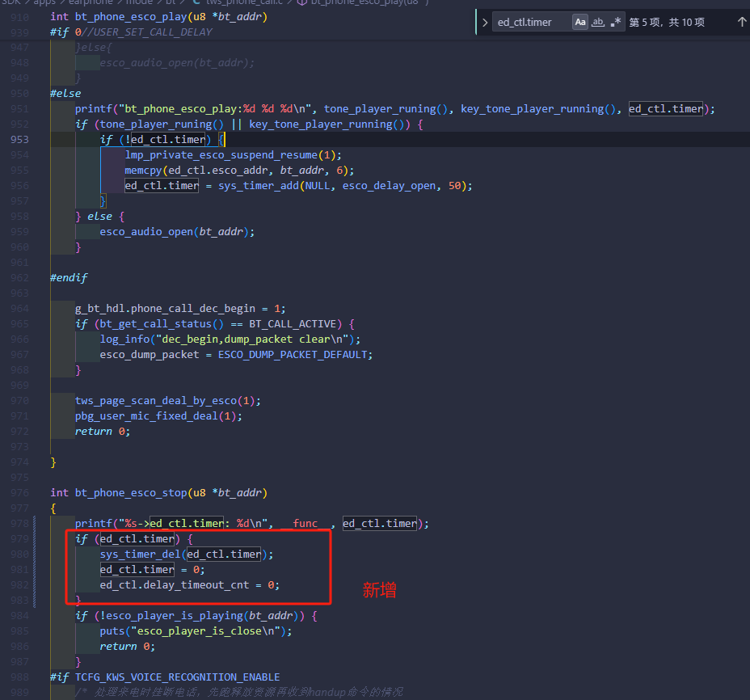Click the earphone folder breadcrumb
The height and width of the screenshot is (700, 750).
pos(91,2)
